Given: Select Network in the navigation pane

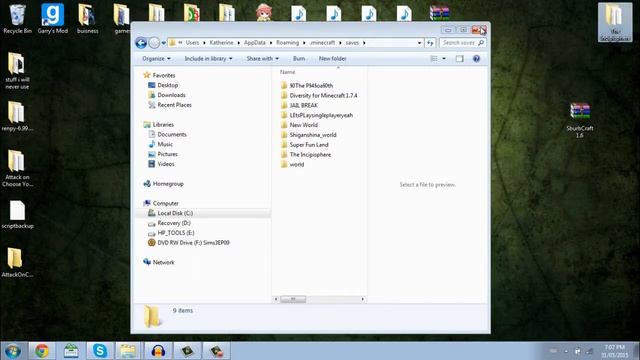Looking at the screenshot, I should [163, 262].
